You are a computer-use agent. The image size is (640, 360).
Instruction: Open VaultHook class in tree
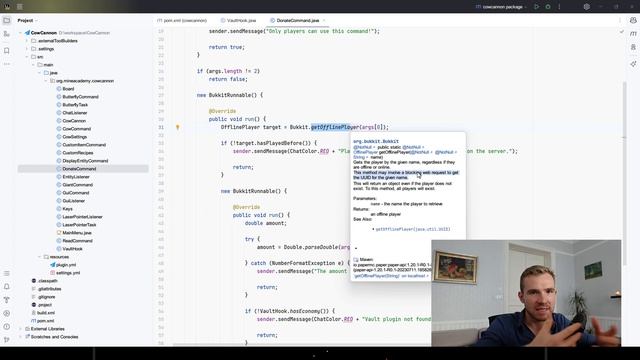tap(72, 249)
